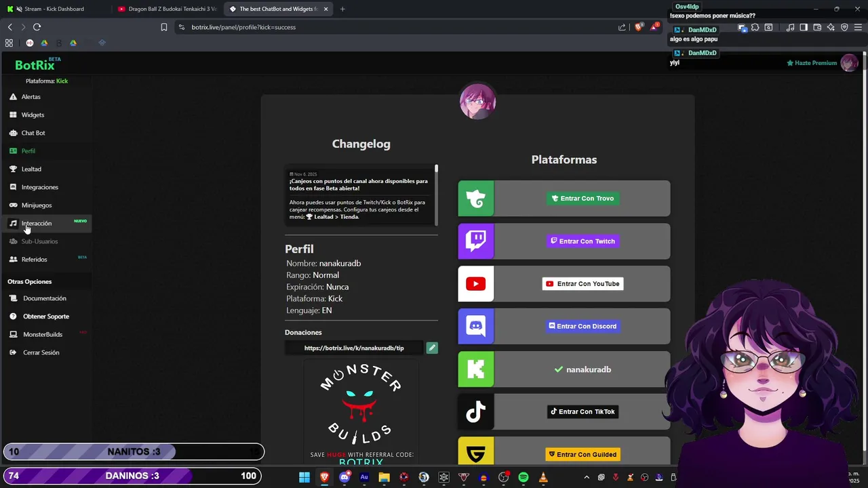Click the TikTok platform icon

click(x=476, y=411)
